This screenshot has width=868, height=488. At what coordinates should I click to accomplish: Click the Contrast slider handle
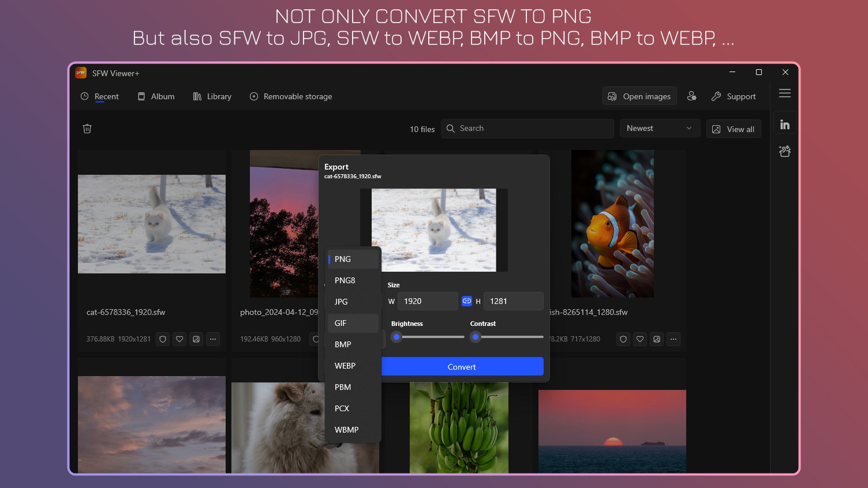(476, 337)
